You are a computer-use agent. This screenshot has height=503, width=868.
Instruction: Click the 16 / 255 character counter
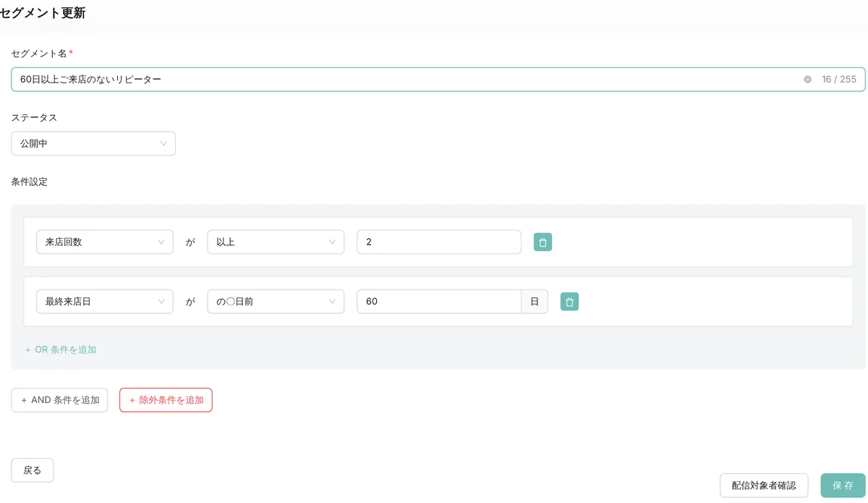[839, 80]
